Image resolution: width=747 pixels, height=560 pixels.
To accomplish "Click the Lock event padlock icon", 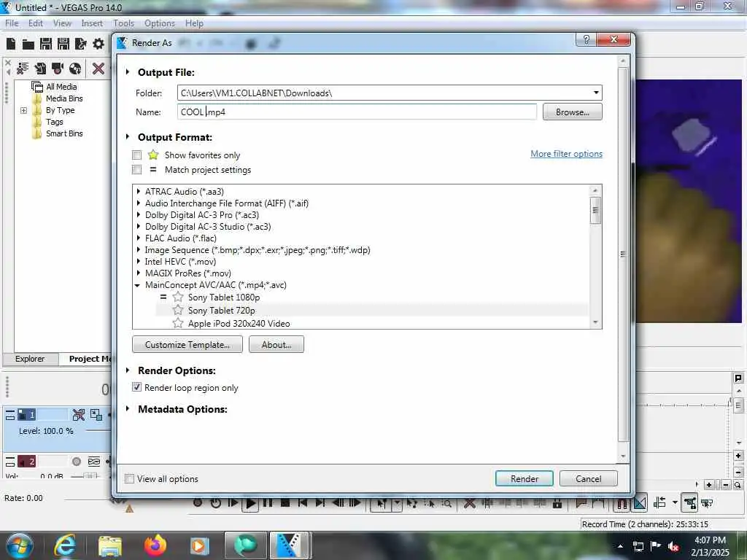I will click(x=557, y=503).
